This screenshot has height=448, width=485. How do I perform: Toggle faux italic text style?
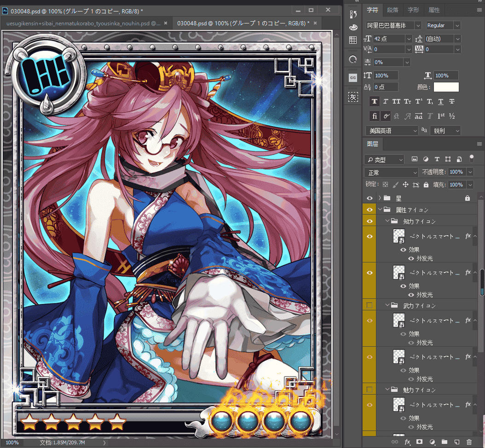[x=386, y=102]
